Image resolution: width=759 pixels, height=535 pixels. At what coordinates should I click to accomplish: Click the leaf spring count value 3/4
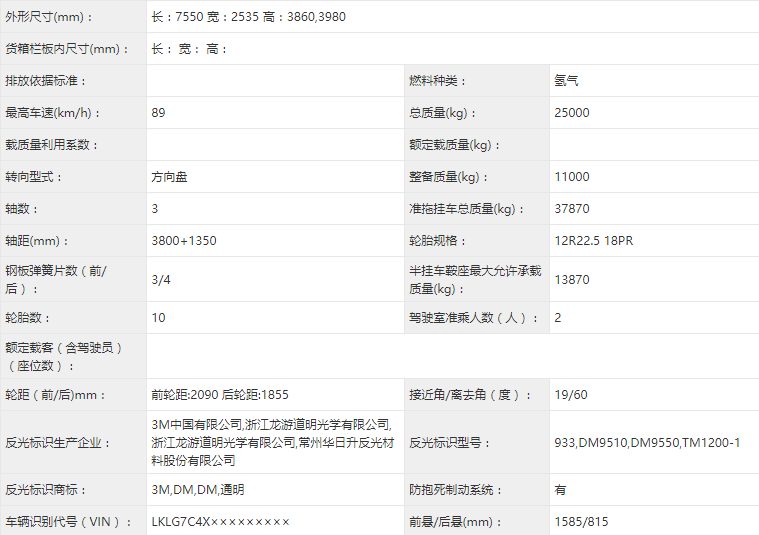pos(161,280)
